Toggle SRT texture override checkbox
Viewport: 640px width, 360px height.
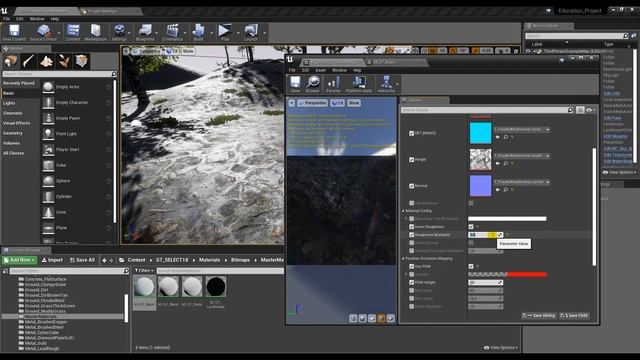pyautogui.click(x=411, y=133)
